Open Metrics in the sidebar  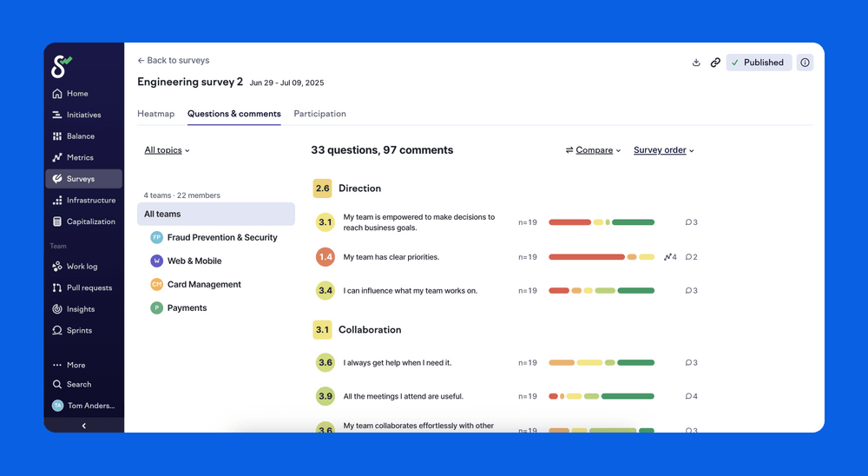(79, 157)
